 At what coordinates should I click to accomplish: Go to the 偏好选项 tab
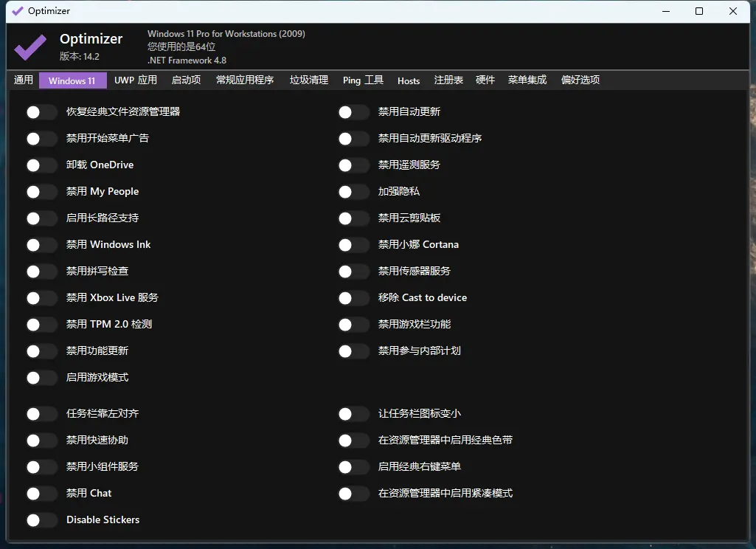click(x=580, y=80)
